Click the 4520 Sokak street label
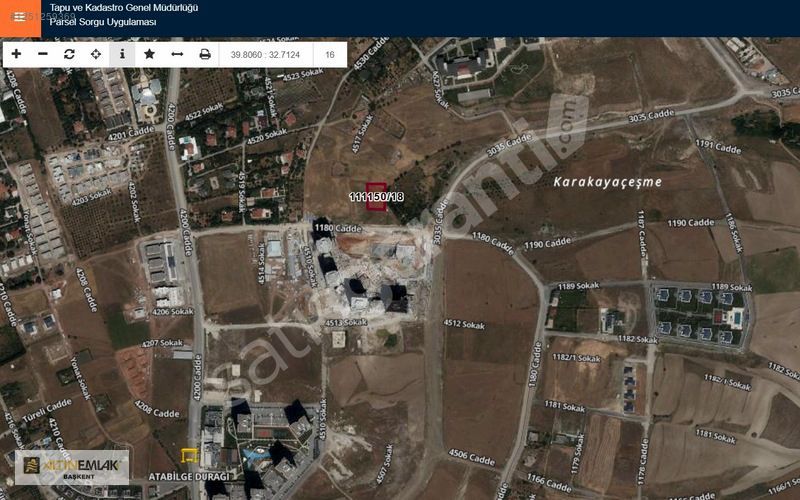 point(267,136)
